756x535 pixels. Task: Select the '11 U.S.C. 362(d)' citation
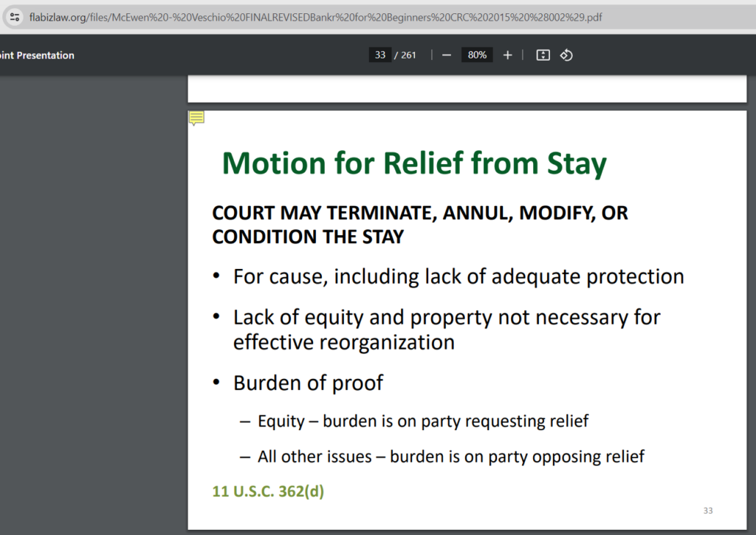coord(268,491)
